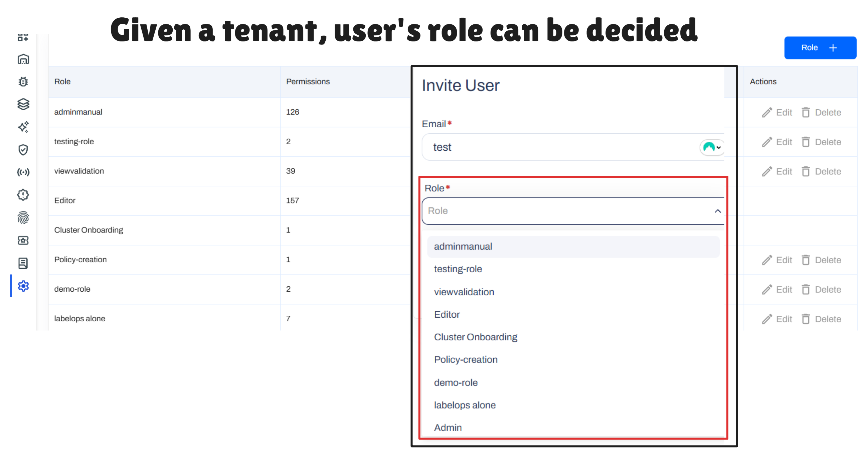
Task: Pick the Admin role option
Action: [448, 427]
